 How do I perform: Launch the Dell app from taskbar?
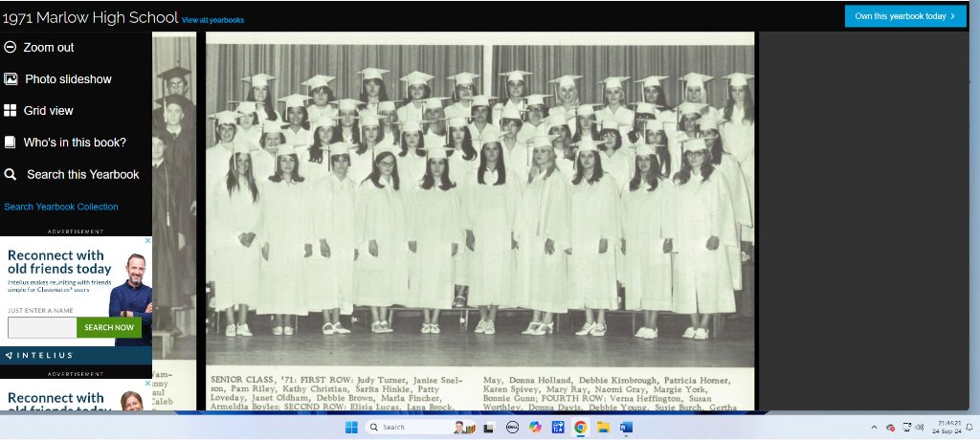(512, 427)
